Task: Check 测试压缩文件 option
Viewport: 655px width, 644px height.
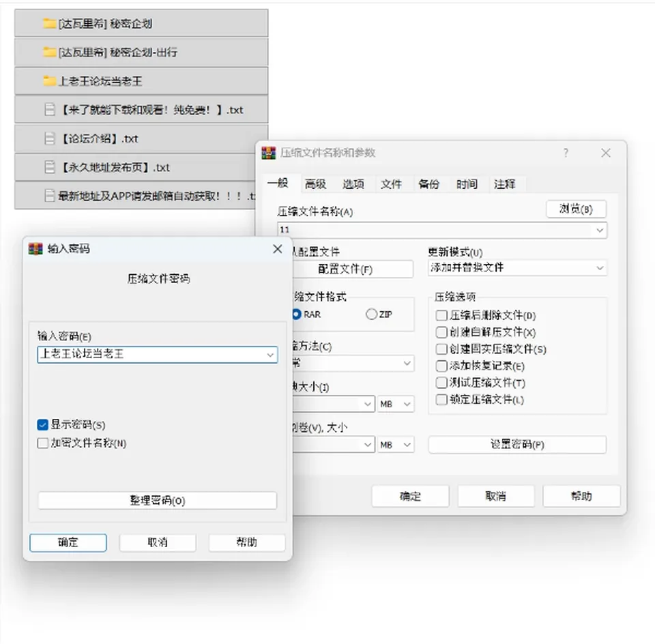Action: (x=441, y=383)
